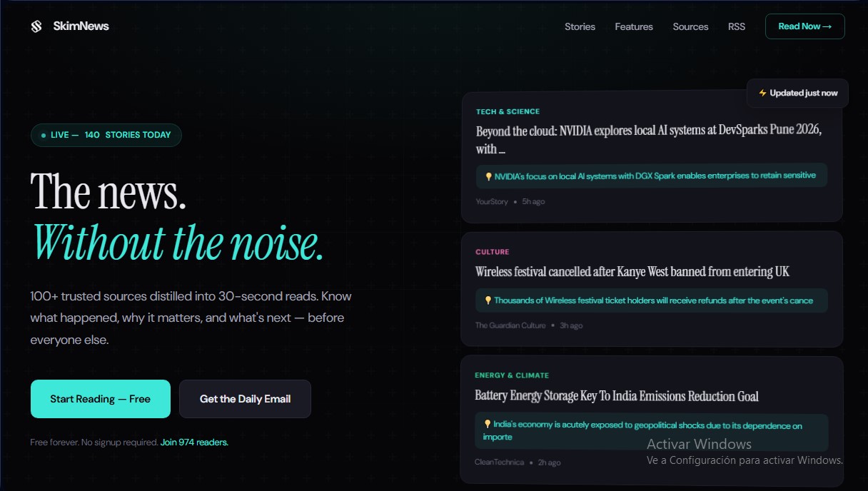
Task: Open the Sources navigation item
Action: coord(690,26)
